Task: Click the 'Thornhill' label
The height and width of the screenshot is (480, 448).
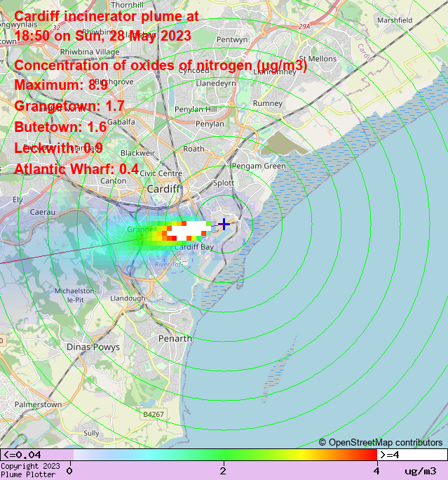Action: 127,5
